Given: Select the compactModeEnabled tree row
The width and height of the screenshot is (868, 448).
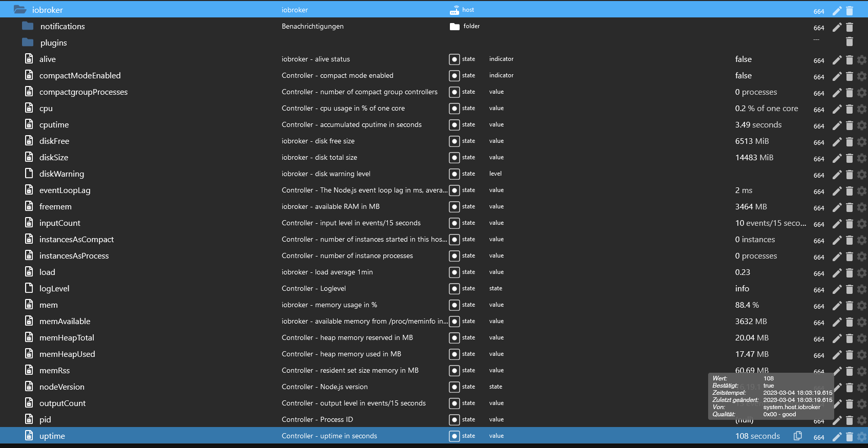Looking at the screenshot, I should pos(434,75).
